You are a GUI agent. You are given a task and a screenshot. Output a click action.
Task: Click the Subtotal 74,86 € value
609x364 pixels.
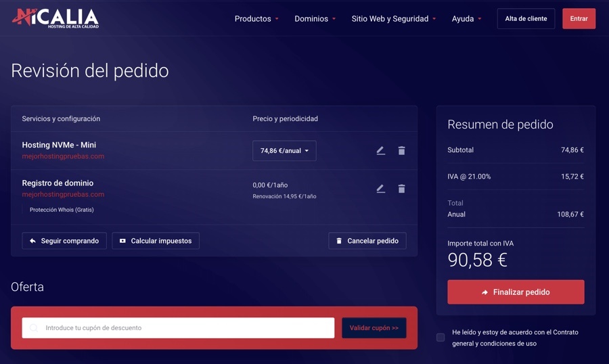(572, 150)
